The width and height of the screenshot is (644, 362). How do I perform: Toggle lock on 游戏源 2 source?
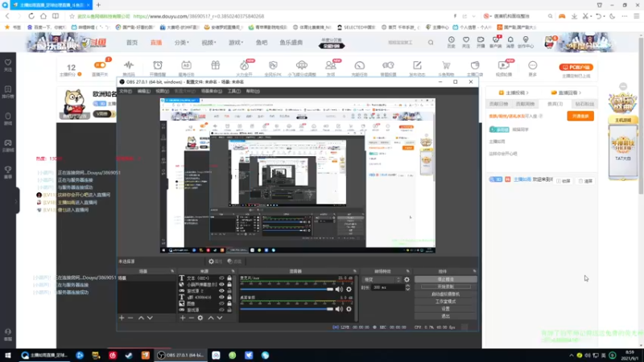(229, 291)
